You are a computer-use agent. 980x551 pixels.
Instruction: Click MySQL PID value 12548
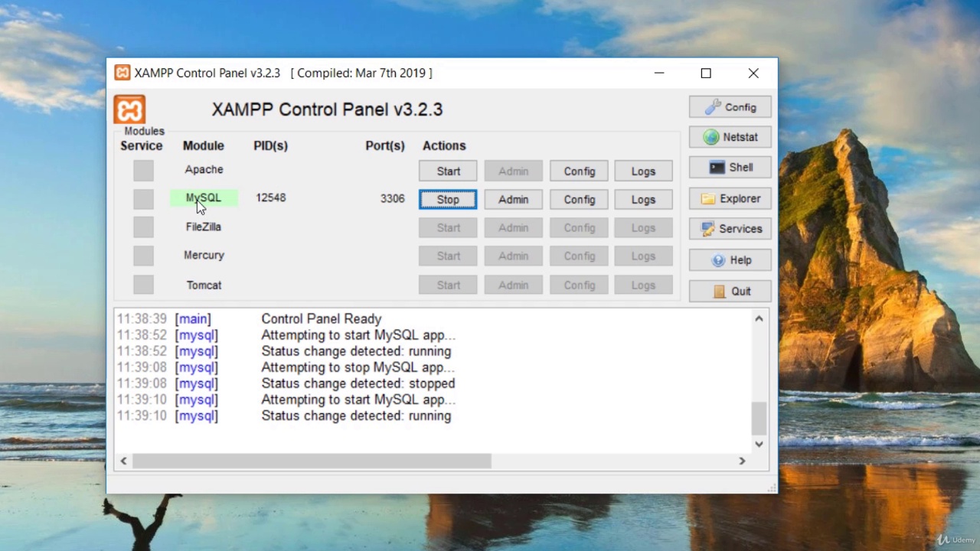tap(271, 197)
